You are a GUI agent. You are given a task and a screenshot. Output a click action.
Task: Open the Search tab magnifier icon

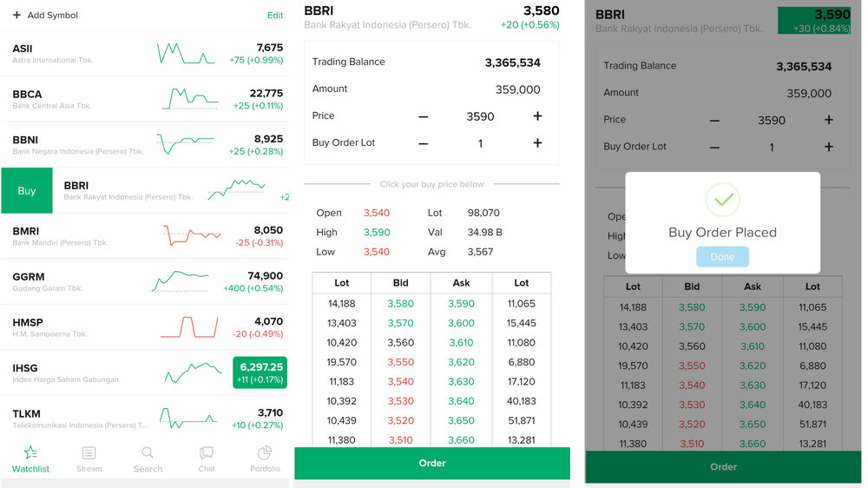click(x=148, y=452)
